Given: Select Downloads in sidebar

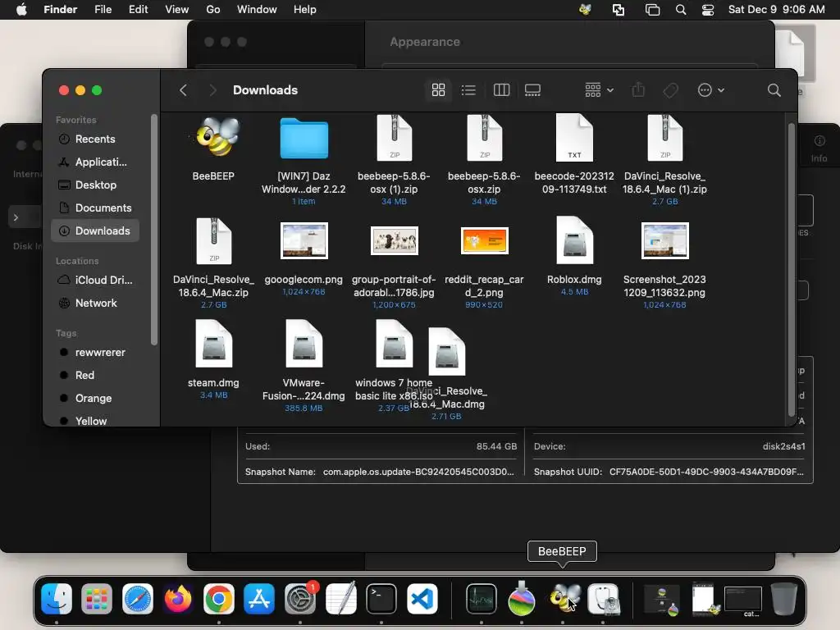Looking at the screenshot, I should [x=95, y=231].
